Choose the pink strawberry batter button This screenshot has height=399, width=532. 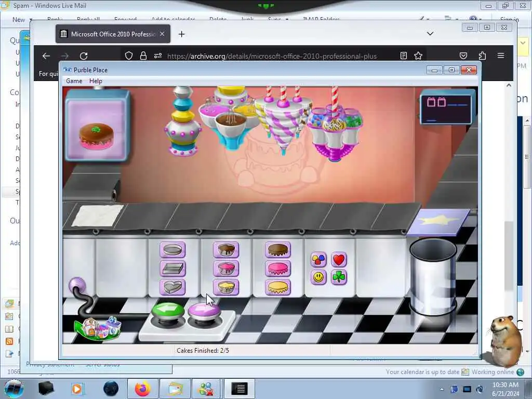[226, 269]
